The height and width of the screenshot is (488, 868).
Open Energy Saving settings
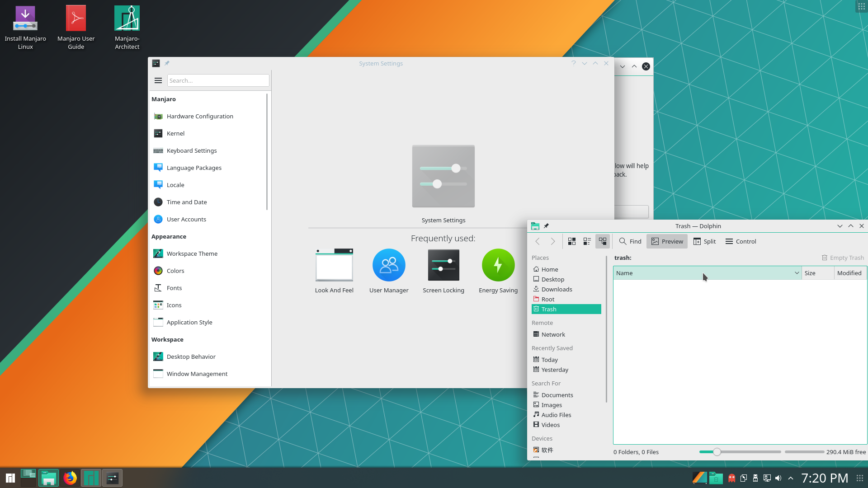point(498,271)
